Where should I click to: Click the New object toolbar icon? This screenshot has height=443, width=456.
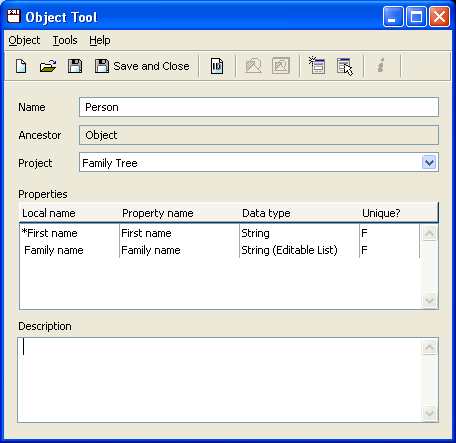[x=21, y=66]
